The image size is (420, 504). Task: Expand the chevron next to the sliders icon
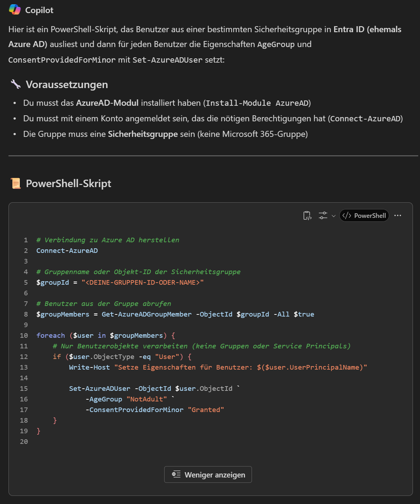point(333,216)
